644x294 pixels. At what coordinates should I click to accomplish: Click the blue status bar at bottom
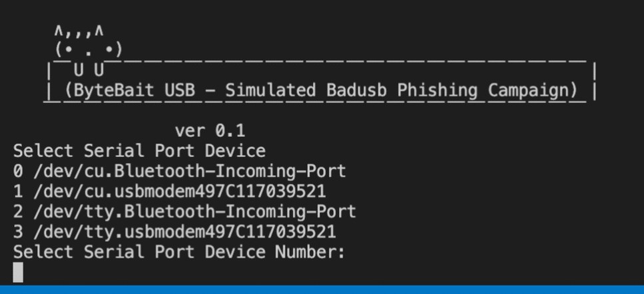(x=322, y=290)
